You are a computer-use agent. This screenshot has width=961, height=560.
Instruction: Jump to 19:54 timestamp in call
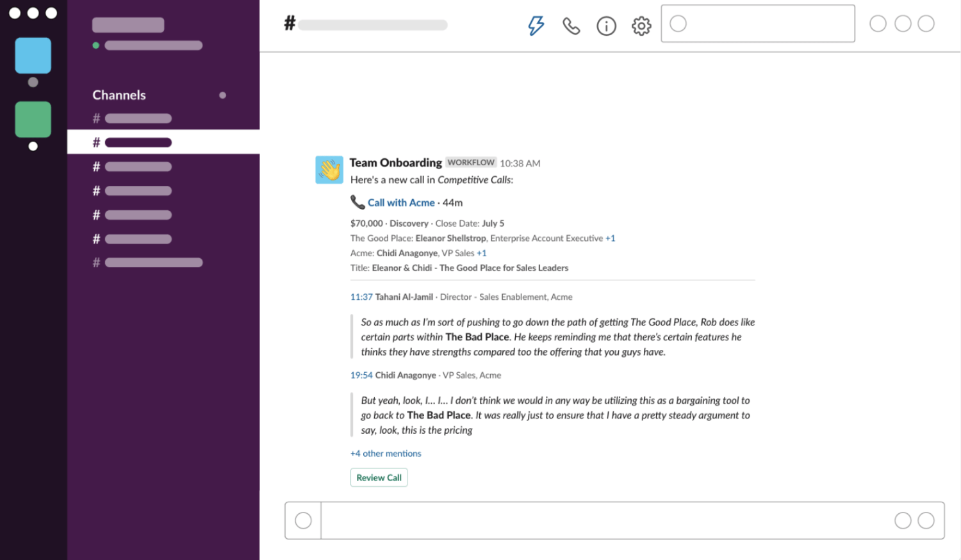[x=361, y=375]
